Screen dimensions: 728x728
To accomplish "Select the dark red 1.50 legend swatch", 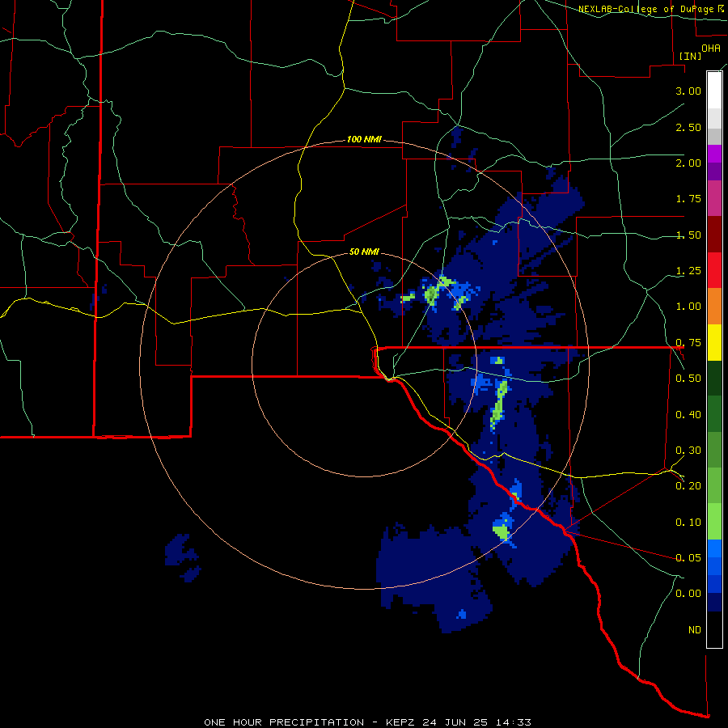I will point(714,235).
